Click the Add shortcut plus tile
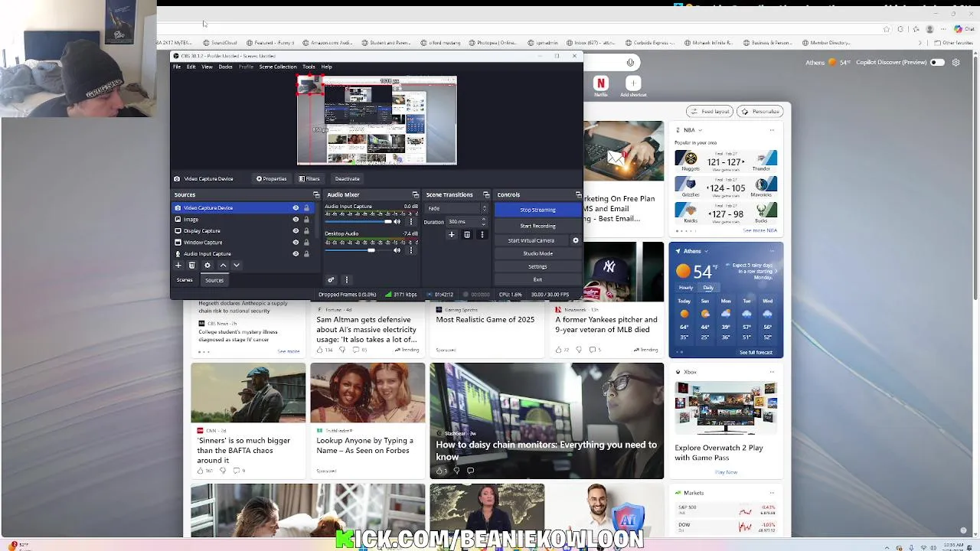The image size is (980, 551). (x=633, y=83)
